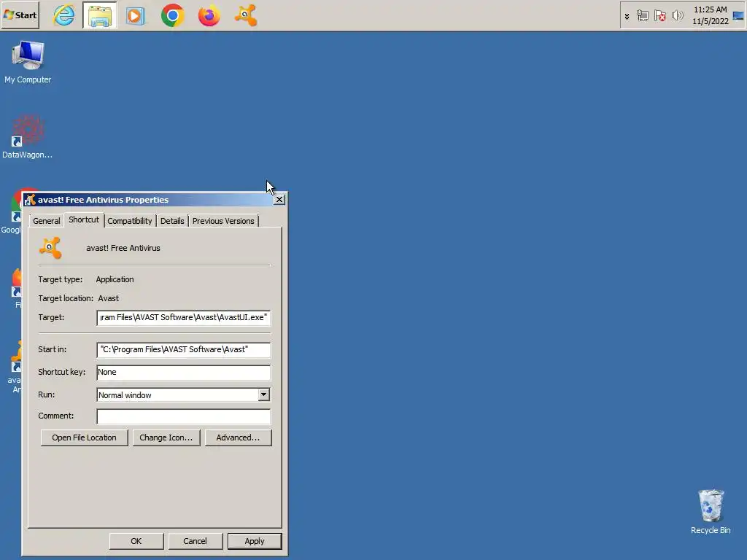
Task: Apply the shortcut changes
Action: pos(255,541)
